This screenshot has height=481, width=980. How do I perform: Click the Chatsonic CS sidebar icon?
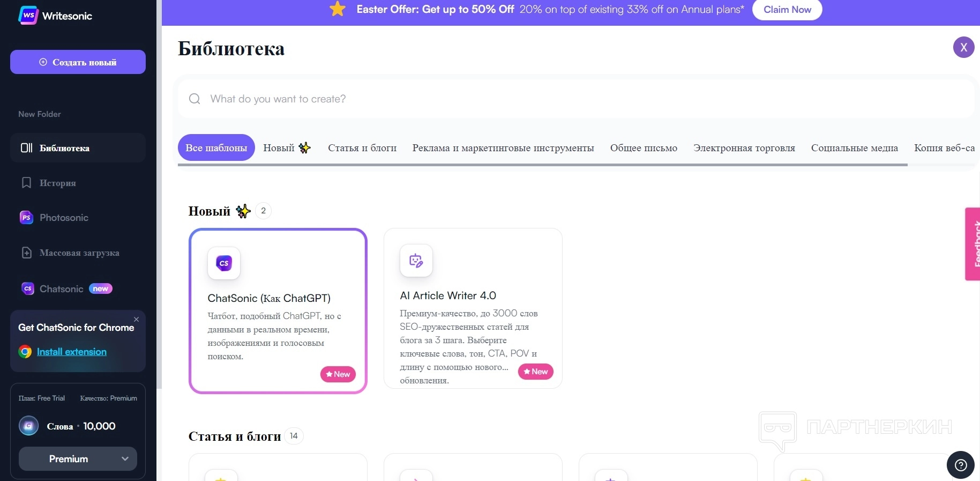[27, 288]
